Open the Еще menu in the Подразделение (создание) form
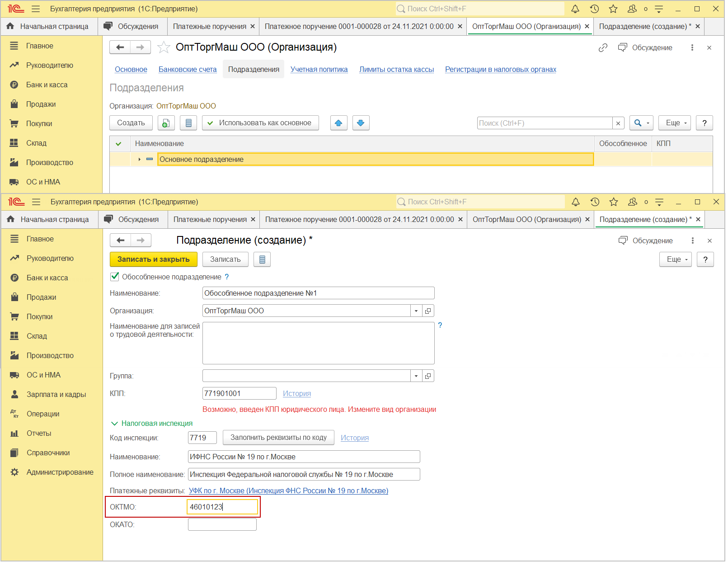Image resolution: width=728 pixels, height=566 pixels. (676, 259)
